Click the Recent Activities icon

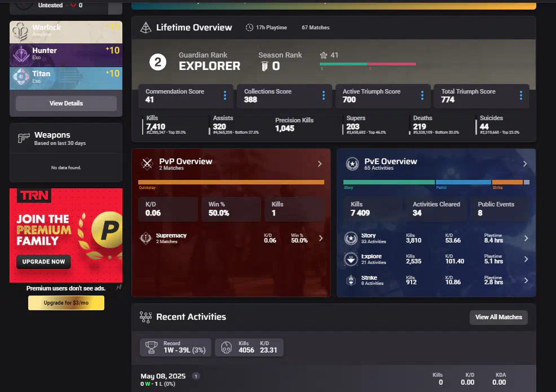click(145, 317)
